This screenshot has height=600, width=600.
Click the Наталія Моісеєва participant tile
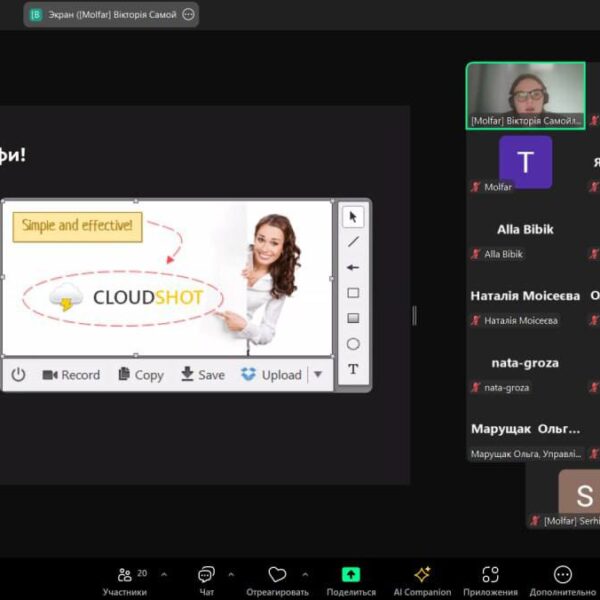[525, 296]
